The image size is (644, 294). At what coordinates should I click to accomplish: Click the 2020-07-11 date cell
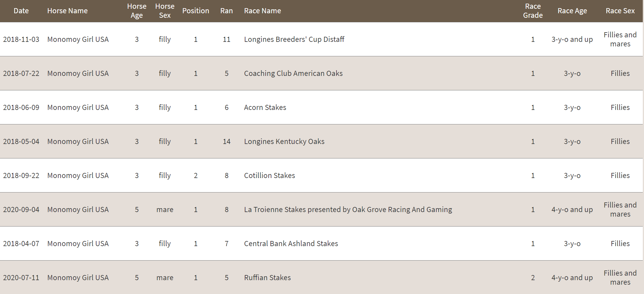21,277
